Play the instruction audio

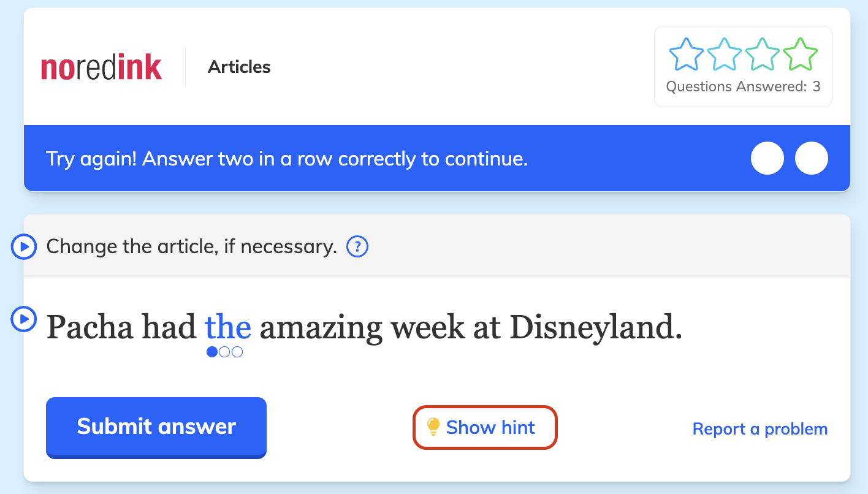coord(23,246)
